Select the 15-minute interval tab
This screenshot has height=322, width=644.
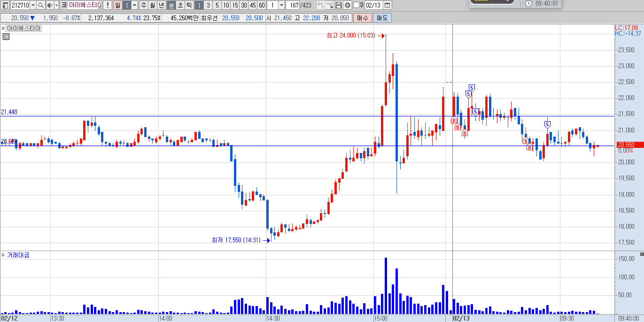coord(235,5)
